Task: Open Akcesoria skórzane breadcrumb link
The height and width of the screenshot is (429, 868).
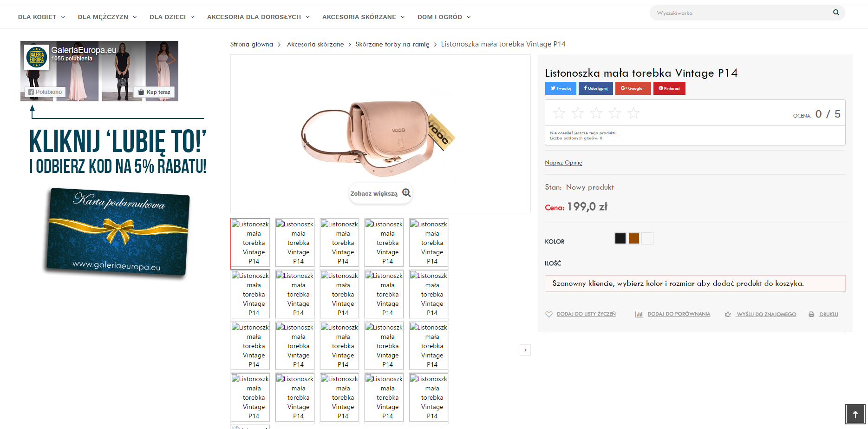Action: [x=315, y=44]
